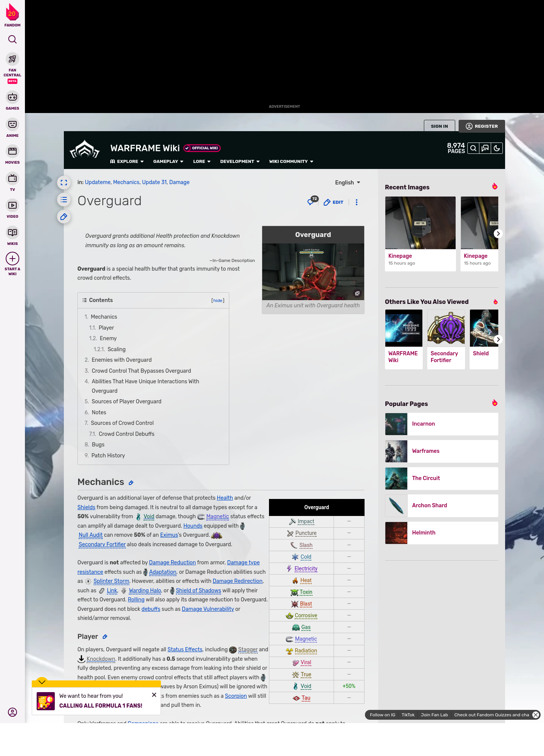Open the Damage Vulnerability link
Screen dimensions: 544x756
pos(208,609)
